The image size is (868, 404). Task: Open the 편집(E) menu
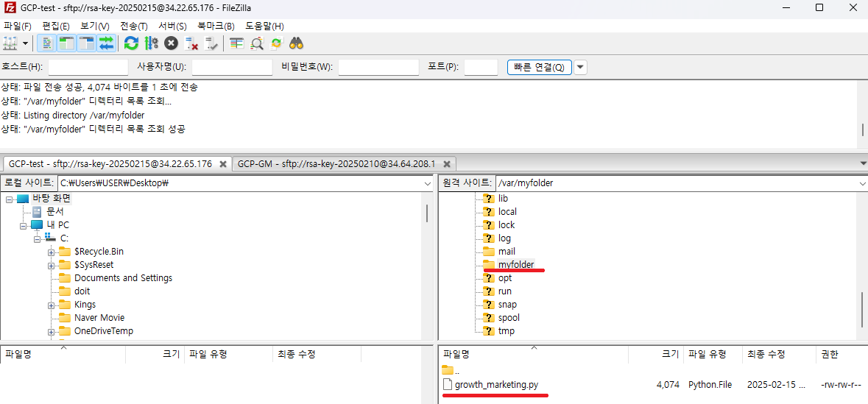click(55, 26)
